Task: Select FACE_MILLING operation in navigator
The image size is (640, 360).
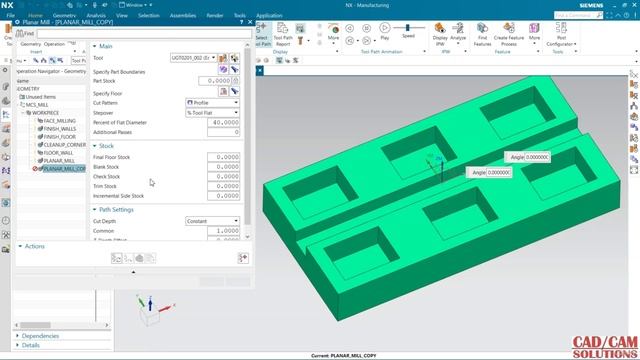Action: 60,121
